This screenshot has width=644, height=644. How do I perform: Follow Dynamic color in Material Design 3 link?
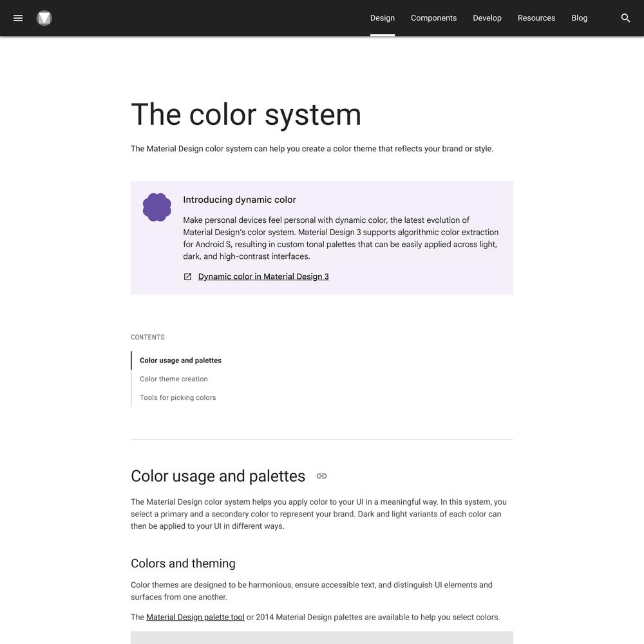point(263,277)
